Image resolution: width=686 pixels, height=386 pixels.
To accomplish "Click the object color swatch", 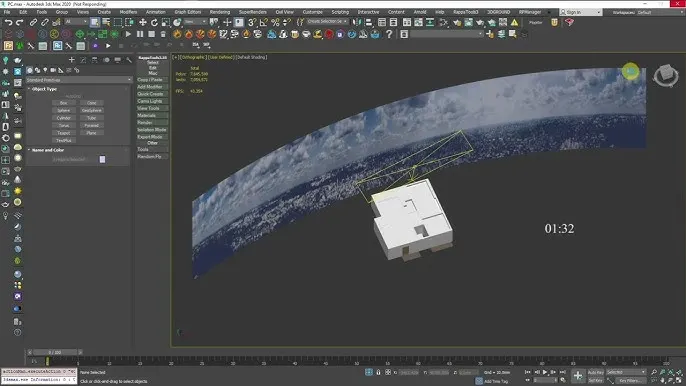I will (102, 159).
